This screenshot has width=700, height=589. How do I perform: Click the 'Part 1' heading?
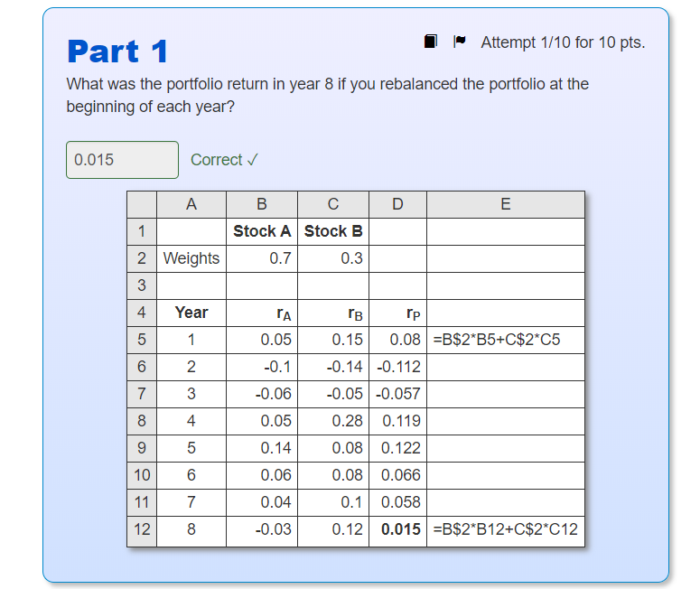point(117,51)
